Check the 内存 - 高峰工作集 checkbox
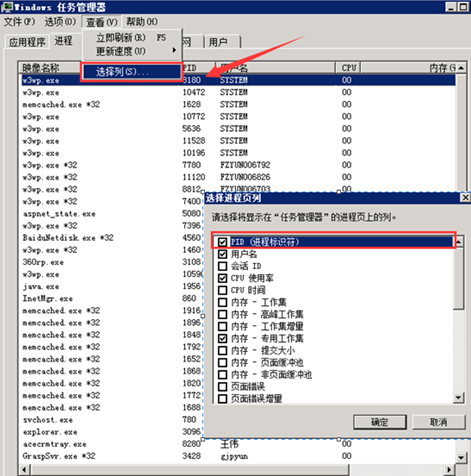Screen dimensions: 471x476 tap(222, 314)
